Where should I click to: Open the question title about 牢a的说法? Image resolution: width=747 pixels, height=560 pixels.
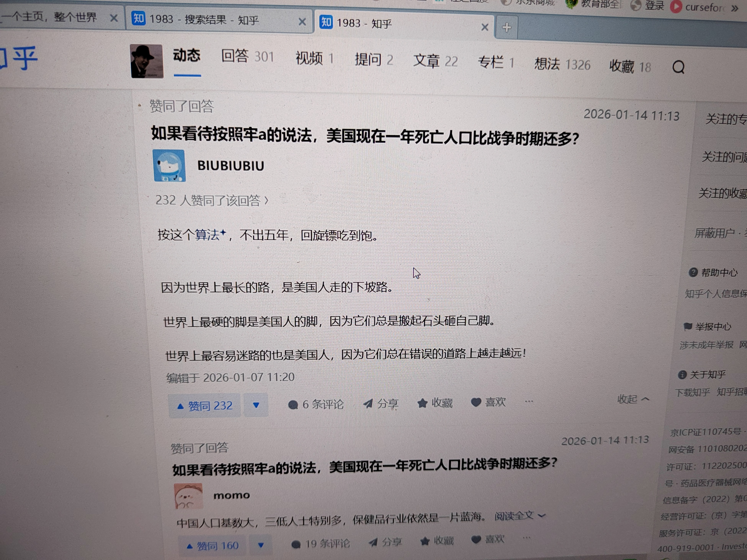(365, 136)
